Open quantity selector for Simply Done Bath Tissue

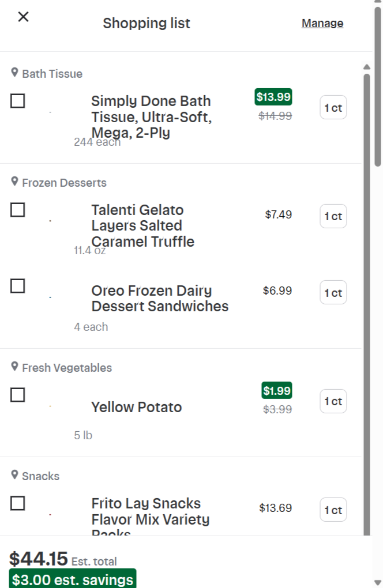(x=333, y=108)
